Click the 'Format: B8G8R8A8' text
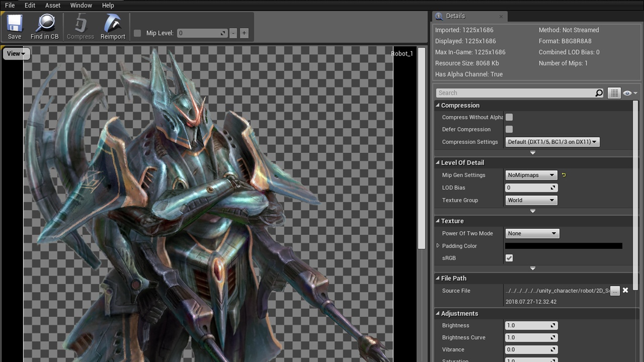Viewport: 644px width, 362px height. click(x=565, y=41)
